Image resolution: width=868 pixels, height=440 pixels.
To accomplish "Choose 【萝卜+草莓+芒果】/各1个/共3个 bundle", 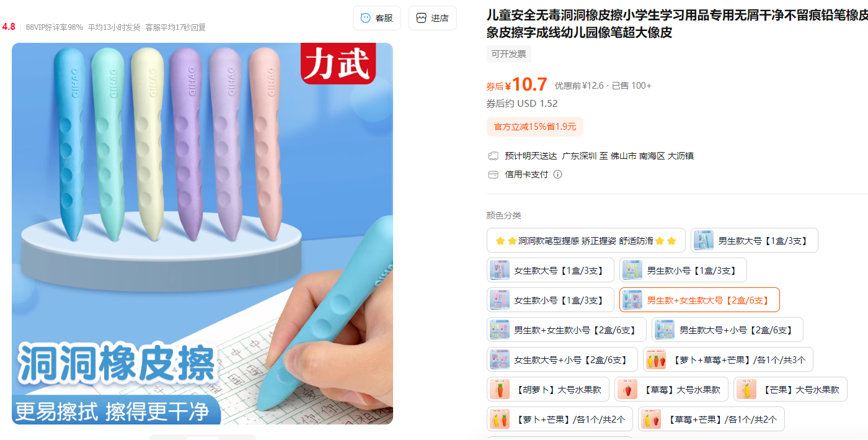I will coord(728,360).
